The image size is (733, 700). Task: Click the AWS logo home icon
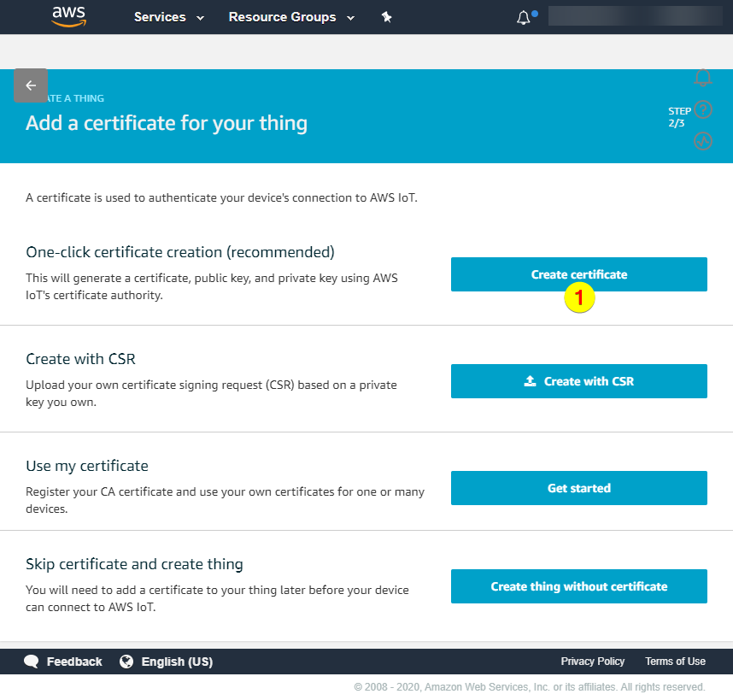68,17
